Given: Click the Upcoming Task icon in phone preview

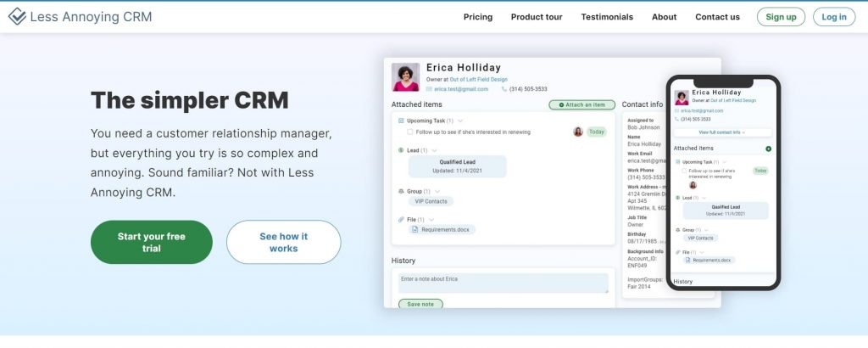Looking at the screenshot, I should coord(678,162).
